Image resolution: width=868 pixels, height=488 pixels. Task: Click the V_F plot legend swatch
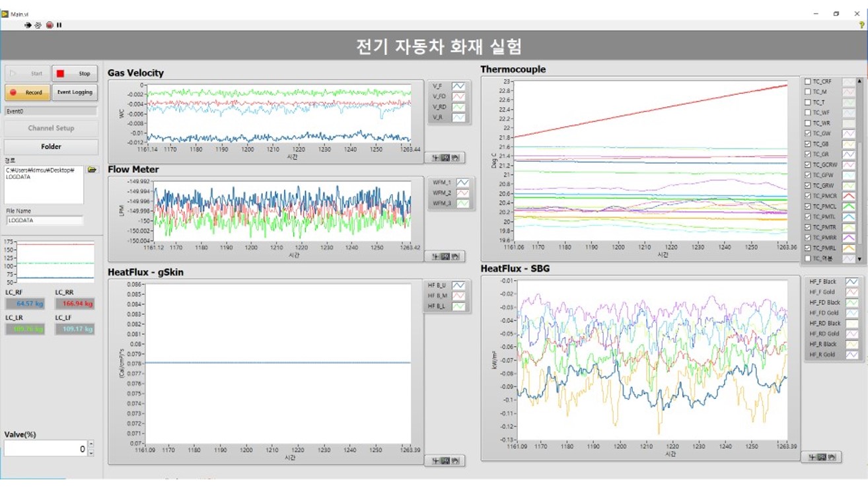(458, 86)
